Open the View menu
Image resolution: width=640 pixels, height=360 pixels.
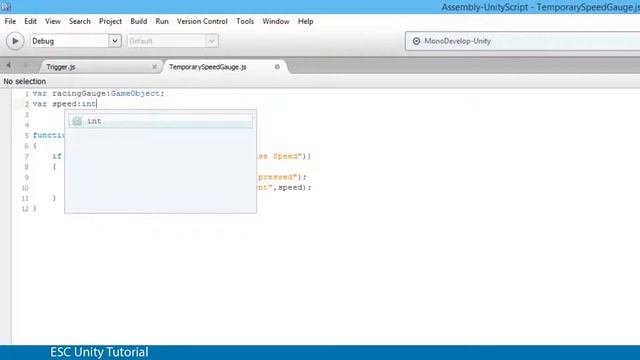point(53,21)
